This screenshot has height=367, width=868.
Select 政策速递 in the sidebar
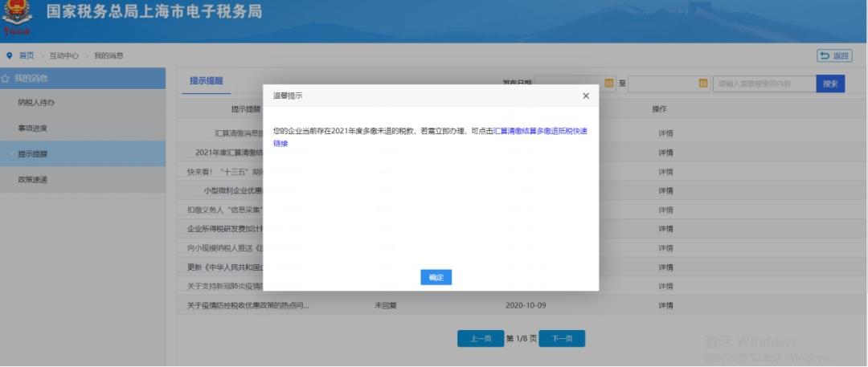[33, 180]
